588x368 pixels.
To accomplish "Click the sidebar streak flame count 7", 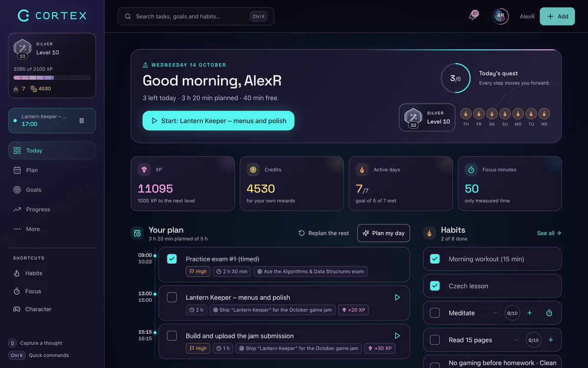I will (x=19, y=89).
